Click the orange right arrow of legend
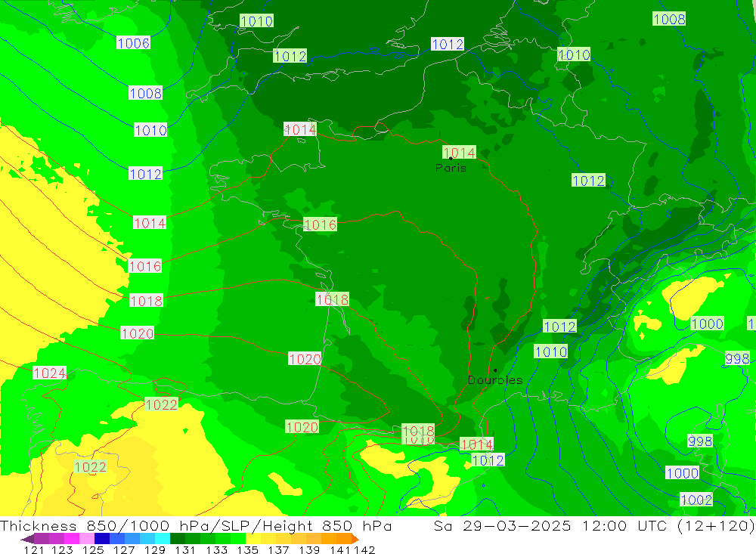 click(x=355, y=539)
